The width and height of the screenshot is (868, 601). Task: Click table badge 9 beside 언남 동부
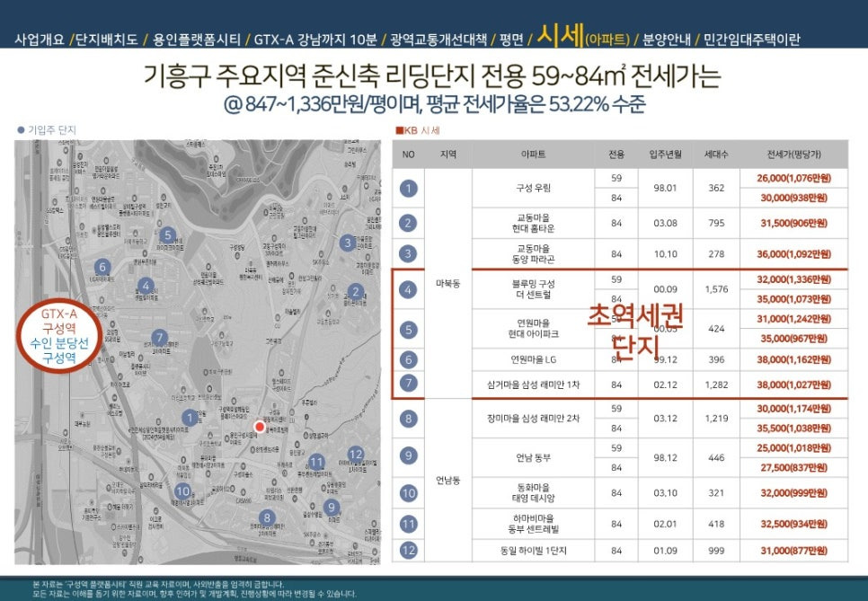point(409,455)
